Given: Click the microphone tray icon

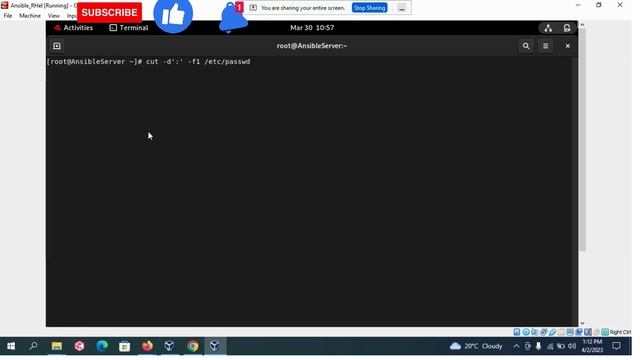Looking at the screenshot, I should 538,346.
